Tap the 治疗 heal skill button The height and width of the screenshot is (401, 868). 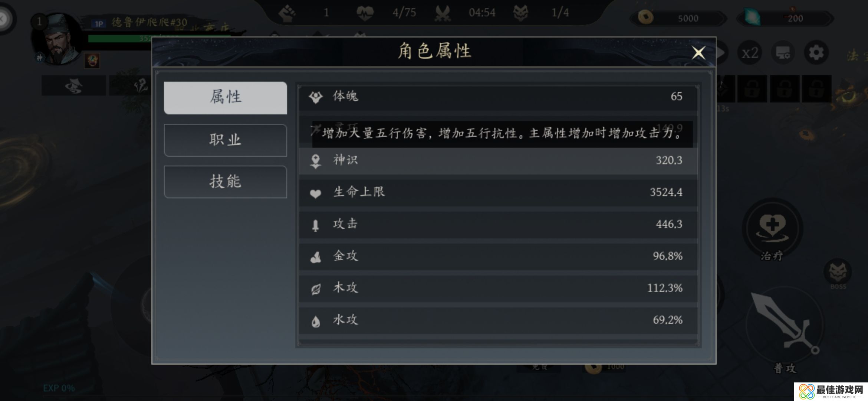(x=772, y=227)
